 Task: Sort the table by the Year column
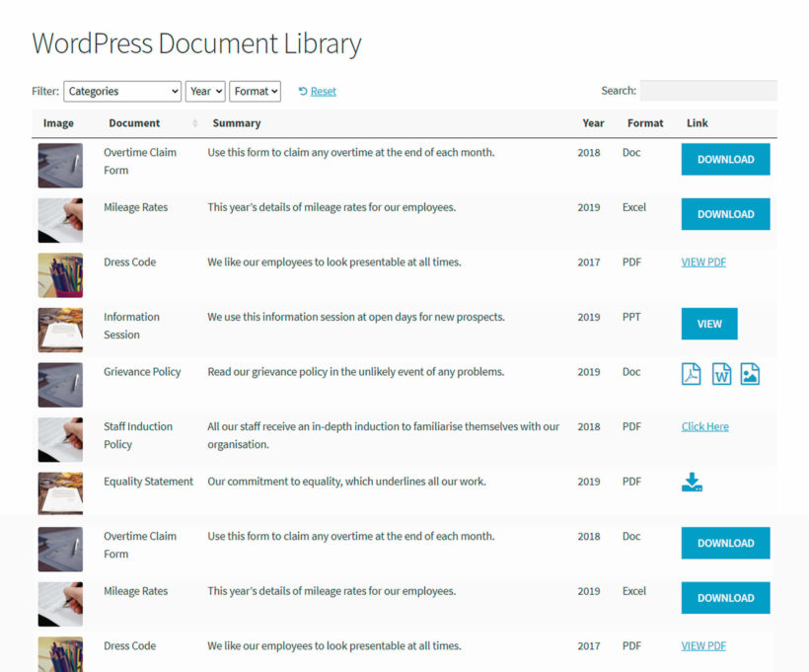tap(593, 122)
